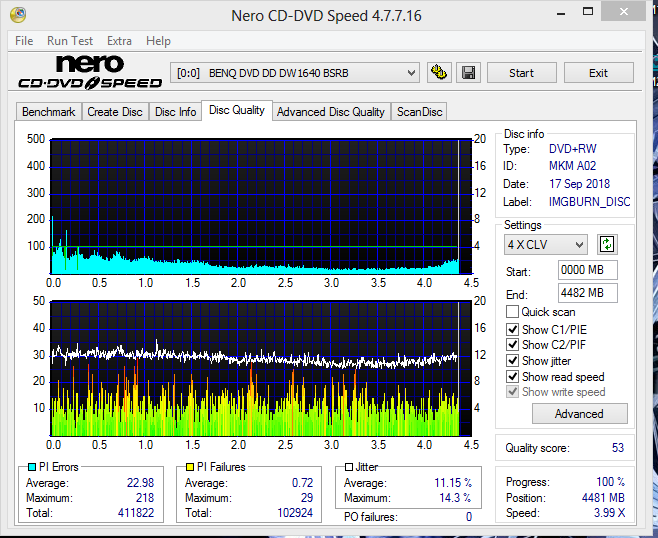Maximize the Nero CD-DVD Speed window
The width and height of the screenshot is (658, 538).
588,12
